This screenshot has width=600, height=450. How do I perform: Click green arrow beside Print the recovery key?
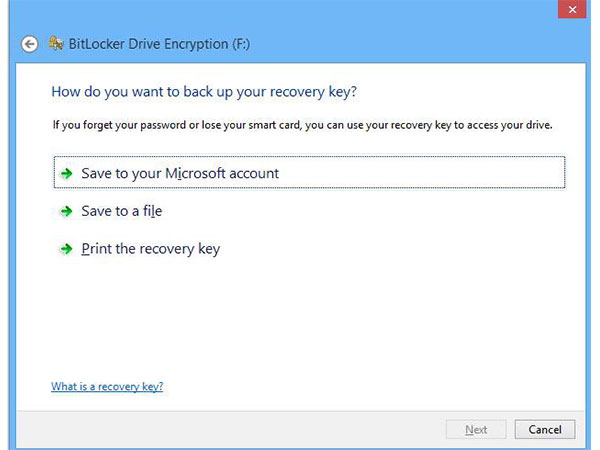pos(67,249)
